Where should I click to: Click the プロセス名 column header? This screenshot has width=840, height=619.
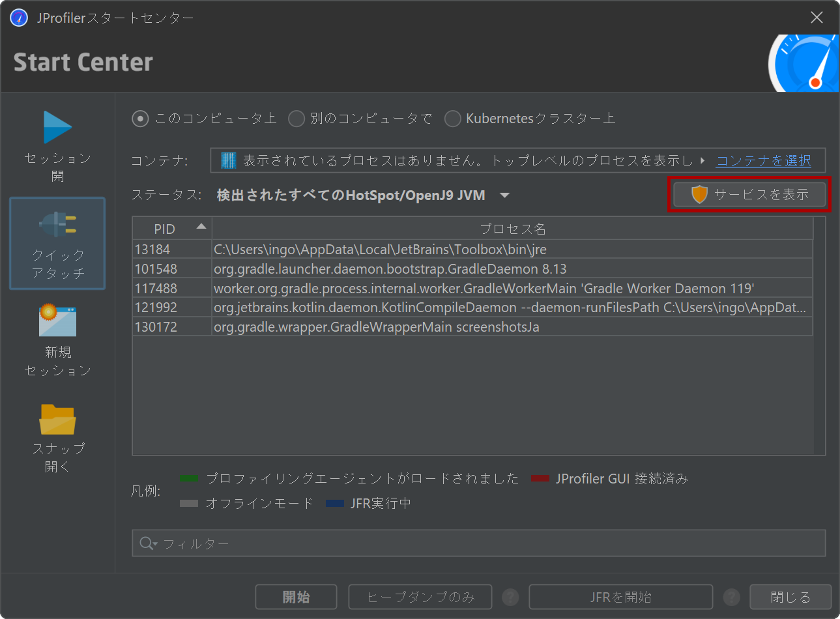click(512, 229)
